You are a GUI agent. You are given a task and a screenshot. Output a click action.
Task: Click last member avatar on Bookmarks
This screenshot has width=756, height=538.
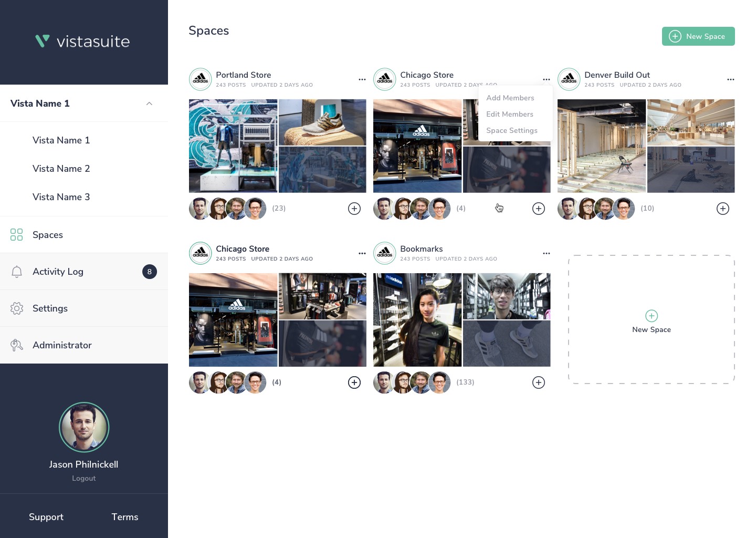(440, 382)
